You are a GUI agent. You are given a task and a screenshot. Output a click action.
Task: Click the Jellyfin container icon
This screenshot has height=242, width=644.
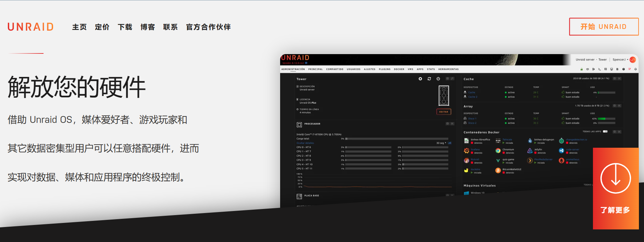(530, 151)
